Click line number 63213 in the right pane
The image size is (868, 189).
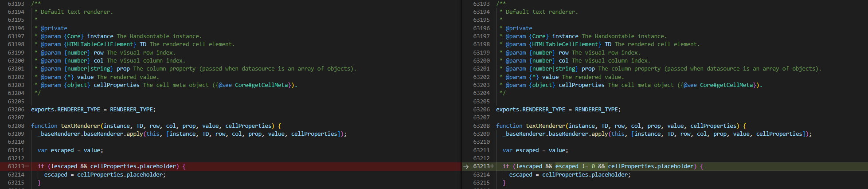click(x=481, y=166)
